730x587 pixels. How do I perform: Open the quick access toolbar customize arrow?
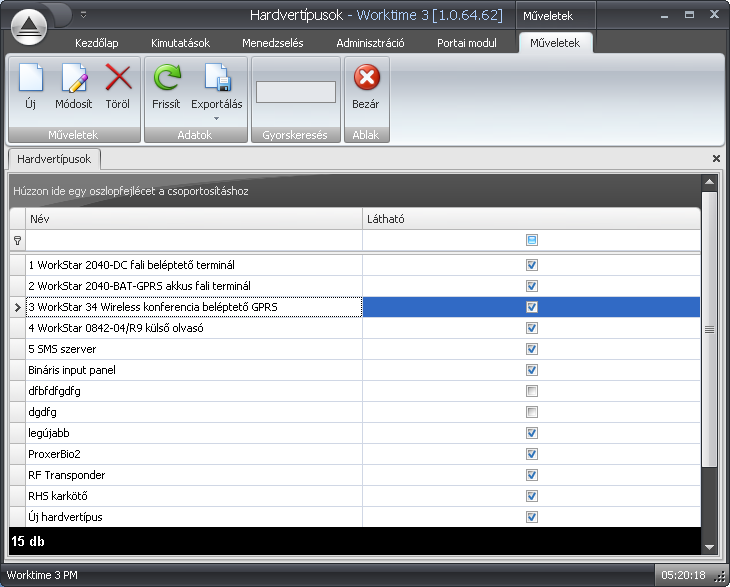click(x=83, y=15)
